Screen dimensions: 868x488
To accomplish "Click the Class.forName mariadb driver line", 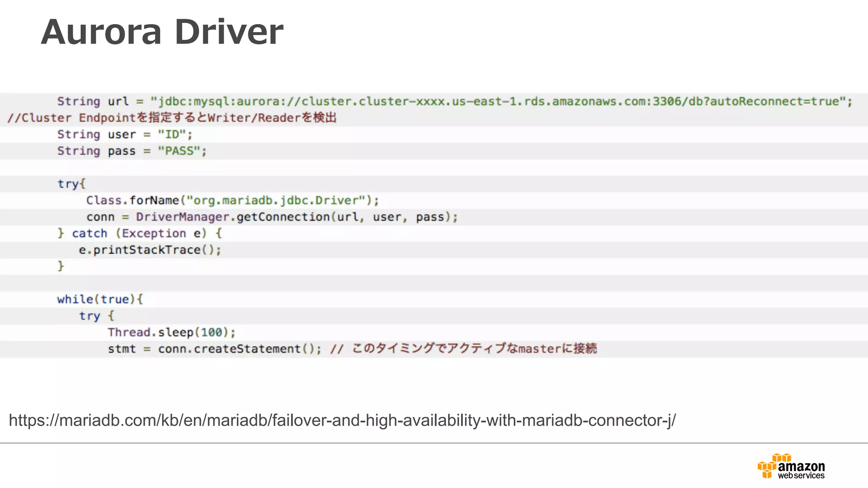I will pos(232,200).
